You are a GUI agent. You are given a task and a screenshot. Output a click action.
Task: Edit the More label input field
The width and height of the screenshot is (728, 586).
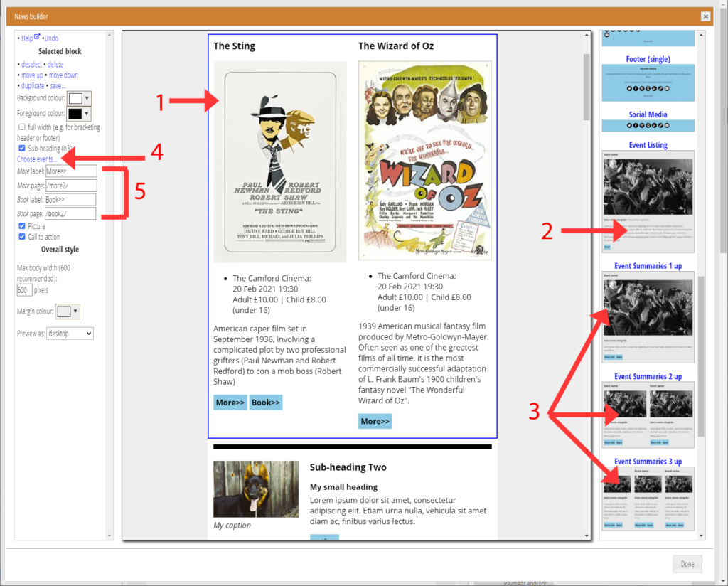(x=71, y=171)
